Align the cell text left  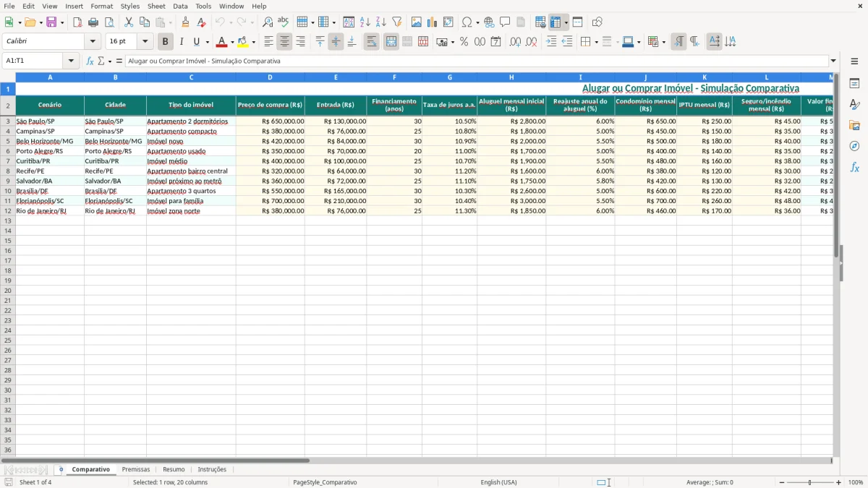(x=268, y=42)
